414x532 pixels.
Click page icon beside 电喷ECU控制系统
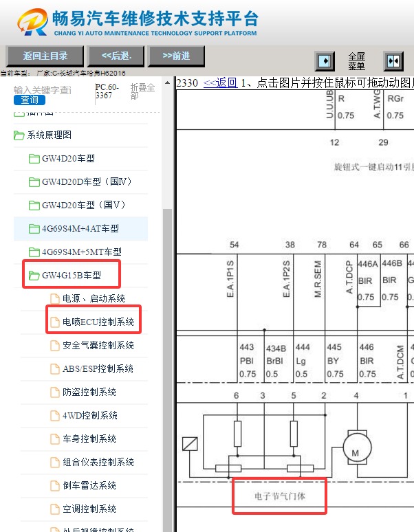click(x=54, y=322)
